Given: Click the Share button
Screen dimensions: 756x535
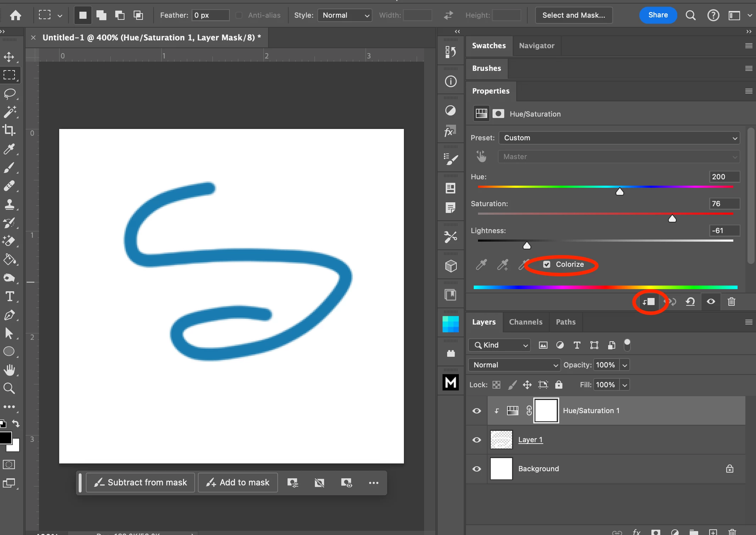Looking at the screenshot, I should coord(658,15).
